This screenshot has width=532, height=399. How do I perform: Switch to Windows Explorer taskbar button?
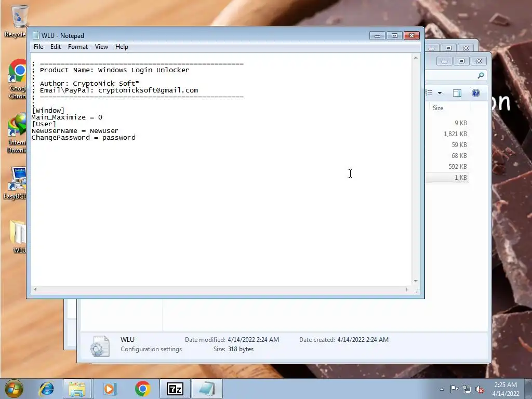click(77, 389)
